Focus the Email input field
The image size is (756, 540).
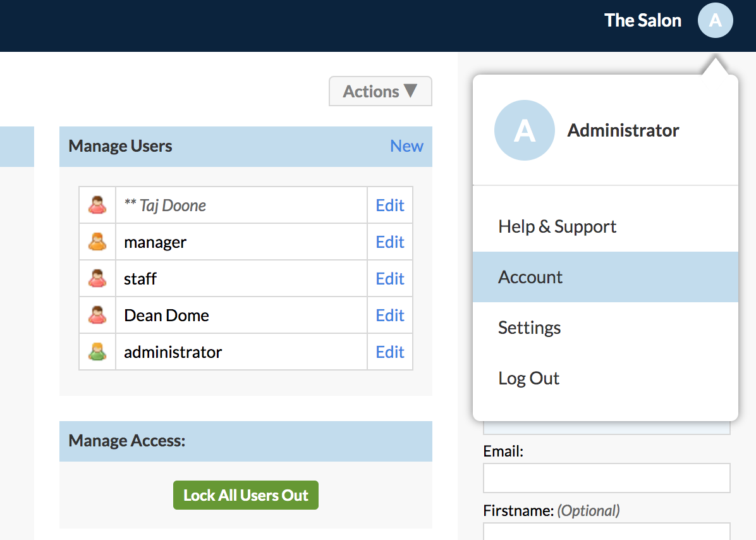pyautogui.click(x=607, y=478)
